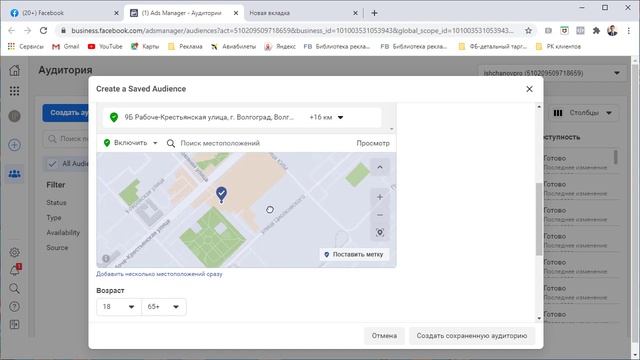Reload the current page

click(43, 31)
